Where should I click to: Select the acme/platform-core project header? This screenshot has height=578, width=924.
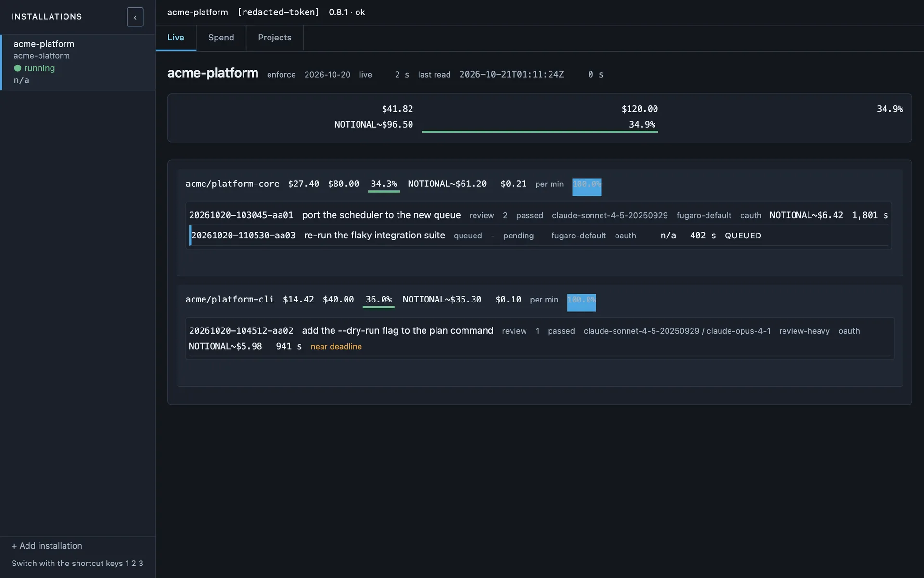point(232,184)
